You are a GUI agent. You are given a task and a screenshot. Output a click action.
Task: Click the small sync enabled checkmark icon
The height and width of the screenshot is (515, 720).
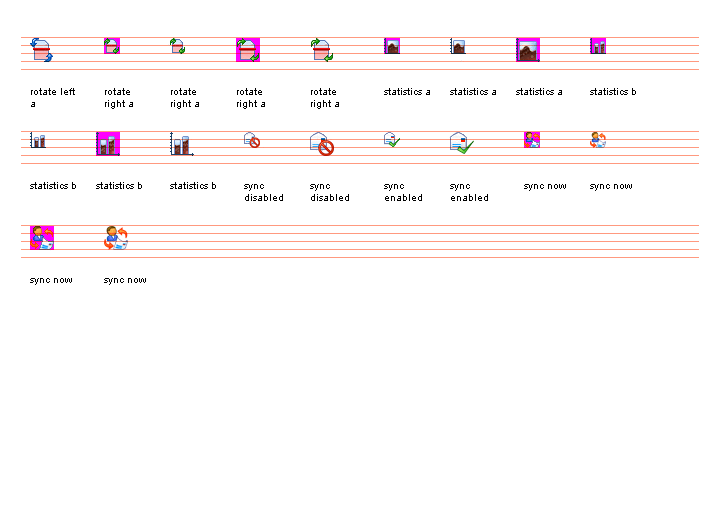392,140
